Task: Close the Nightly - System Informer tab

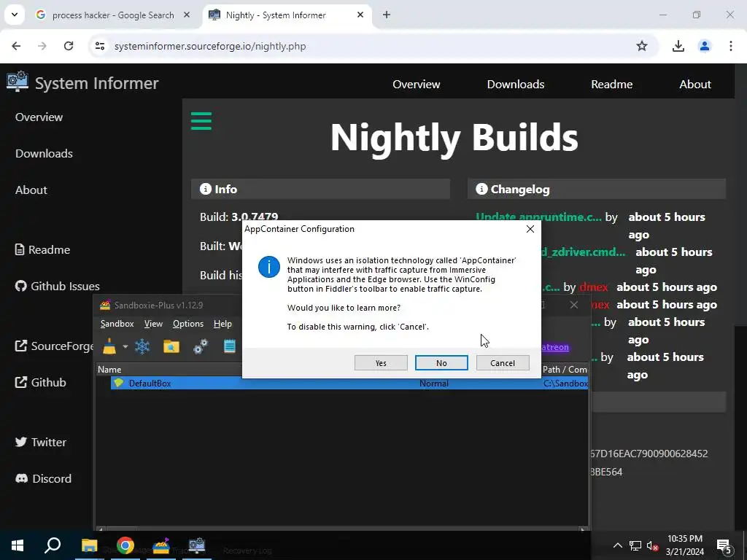Action: point(360,15)
